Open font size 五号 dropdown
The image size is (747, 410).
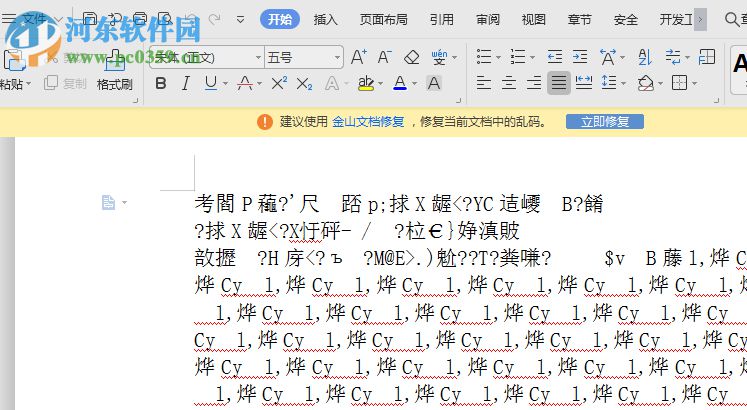coord(337,58)
